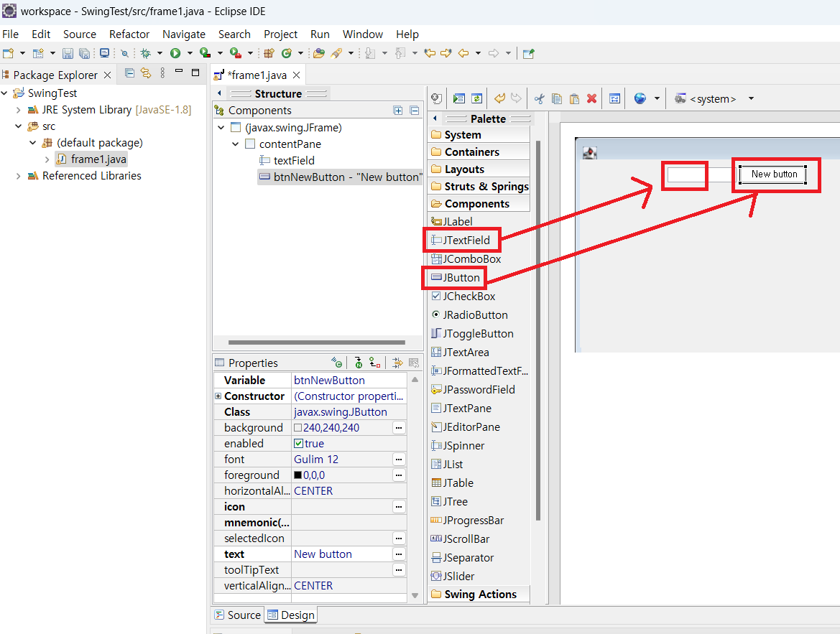Pick JCheckBox from the palette
This screenshot has height=634, width=840.
tap(463, 297)
